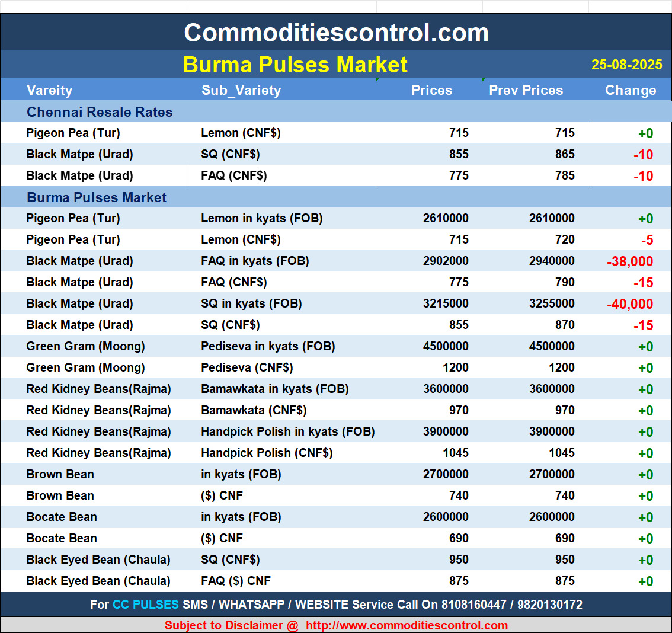Image resolution: width=672 pixels, height=633 pixels.
Task: Select the -38,000 change value cell
Action: click(x=629, y=261)
